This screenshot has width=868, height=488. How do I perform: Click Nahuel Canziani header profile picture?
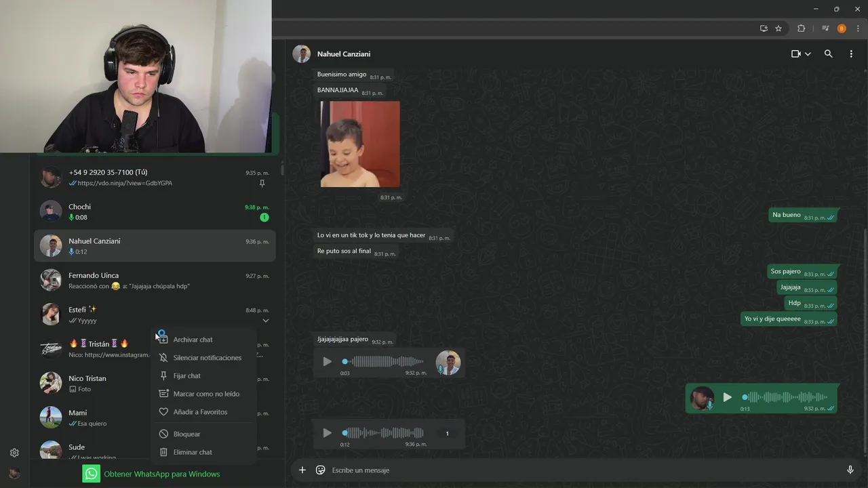click(x=301, y=54)
